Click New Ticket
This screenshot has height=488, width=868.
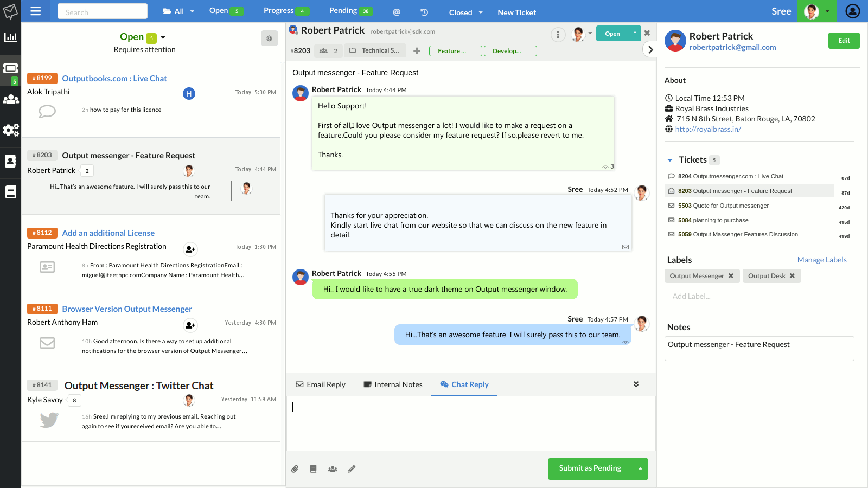(516, 12)
